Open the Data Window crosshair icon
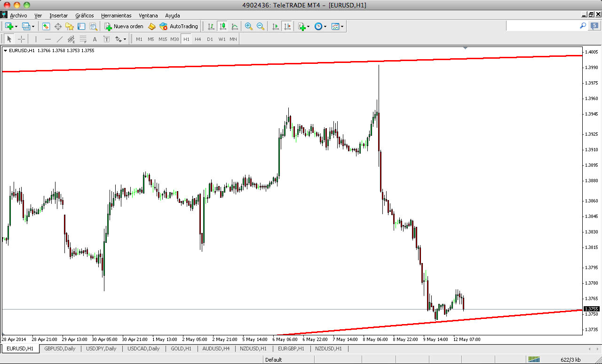602x364 pixels. (58, 26)
